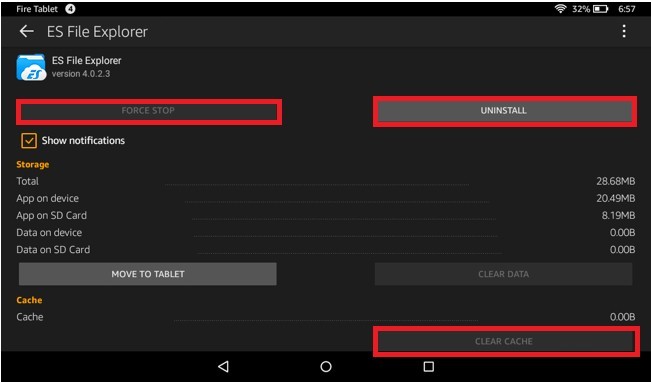The width and height of the screenshot is (651, 382).
Task: Tap the triangular Back navigation button
Action: click(223, 366)
